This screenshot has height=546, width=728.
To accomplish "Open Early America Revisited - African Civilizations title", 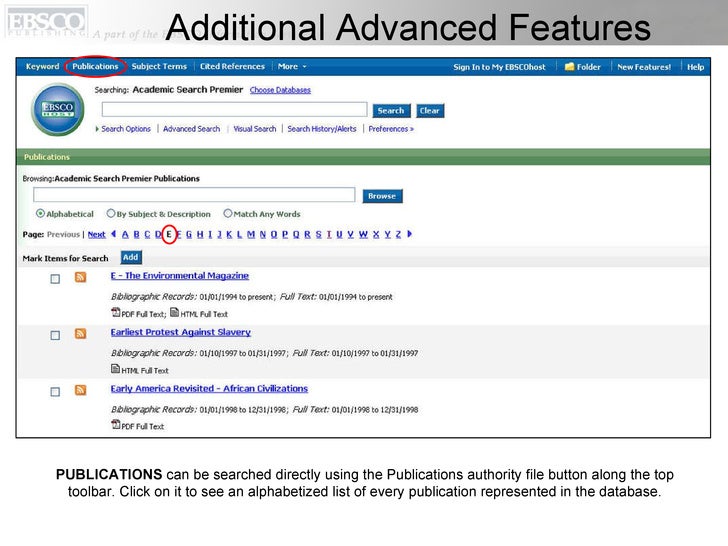I will coord(209,389).
